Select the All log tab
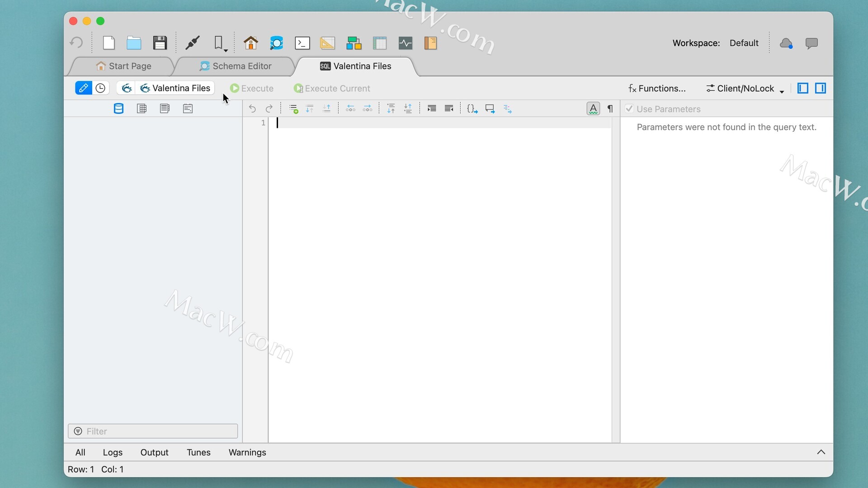Image resolution: width=868 pixels, height=488 pixels. [x=80, y=452]
